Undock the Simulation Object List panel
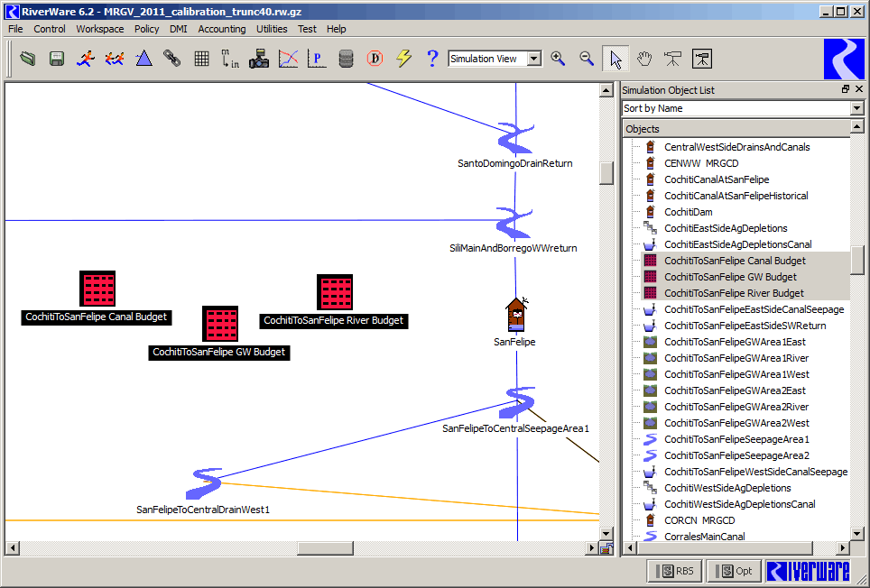 pyautogui.click(x=846, y=89)
